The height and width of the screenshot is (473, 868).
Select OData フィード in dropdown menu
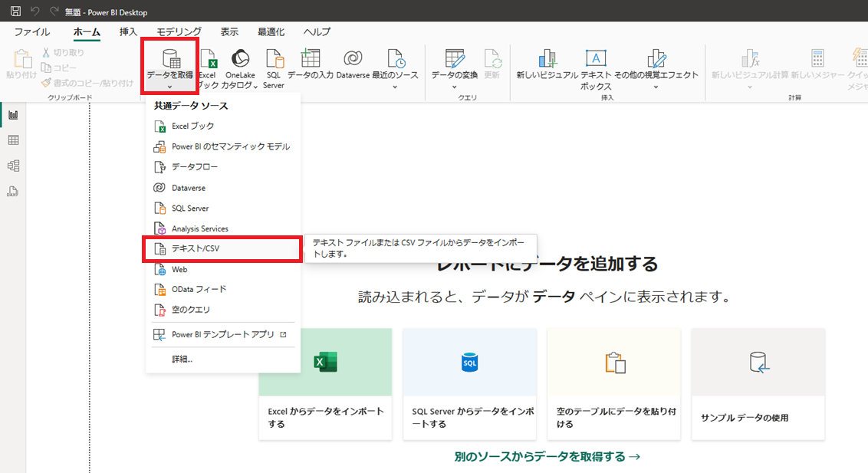point(222,289)
